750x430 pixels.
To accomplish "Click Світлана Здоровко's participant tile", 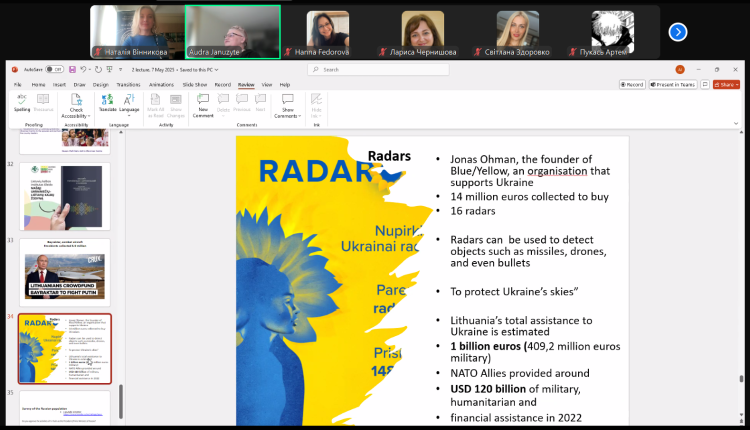I will [x=518, y=32].
